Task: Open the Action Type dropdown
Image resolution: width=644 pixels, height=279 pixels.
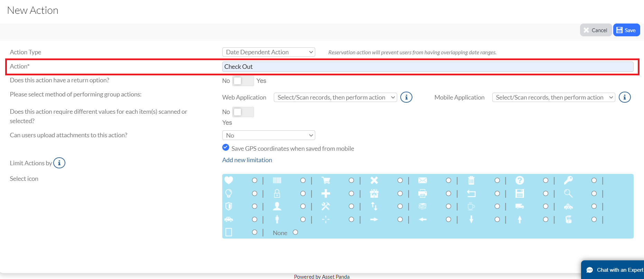Action: coord(269,52)
